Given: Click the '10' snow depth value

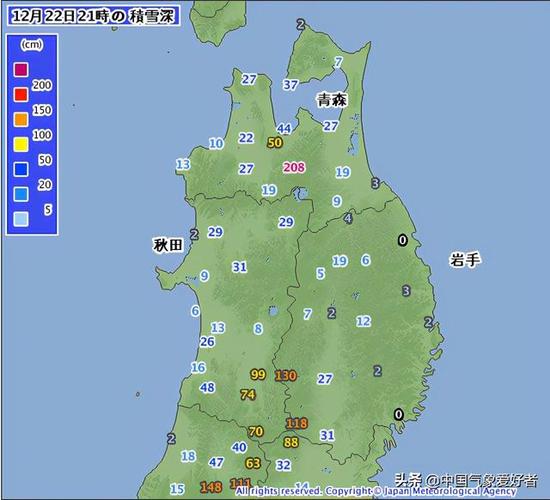Looking at the screenshot, I should pos(216,143).
